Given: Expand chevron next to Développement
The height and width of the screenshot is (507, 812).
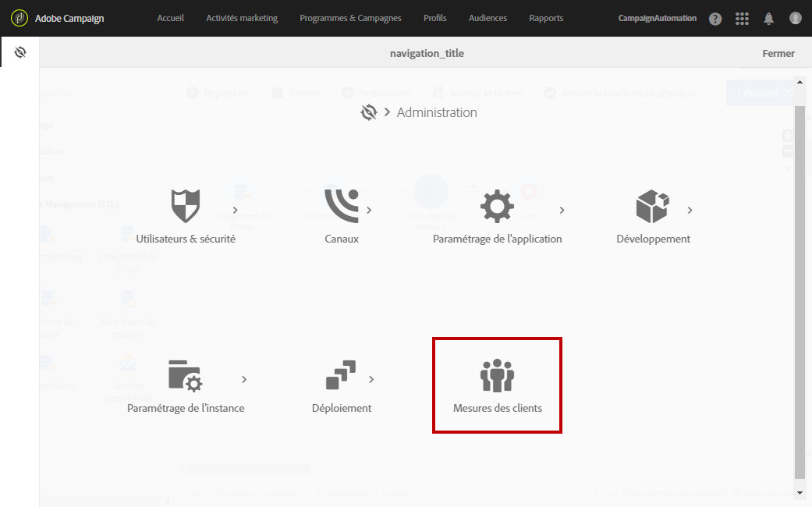Looking at the screenshot, I should 690,211.
